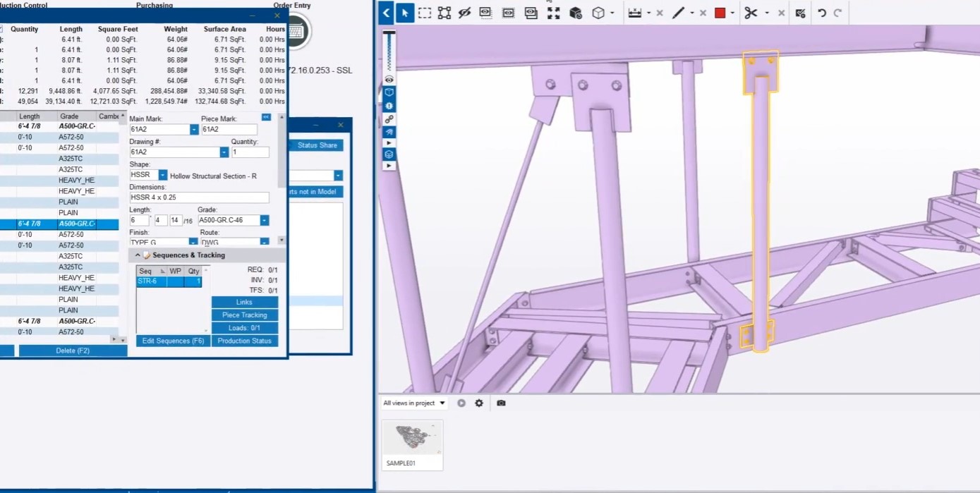The width and height of the screenshot is (980, 493).
Task: Undo the last viewer action
Action: pyautogui.click(x=822, y=13)
